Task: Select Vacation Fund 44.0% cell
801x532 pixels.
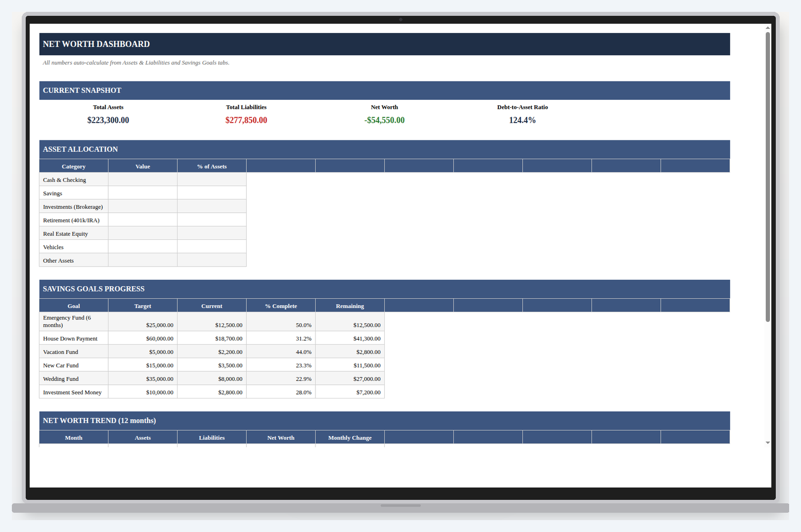Action: 281,352
